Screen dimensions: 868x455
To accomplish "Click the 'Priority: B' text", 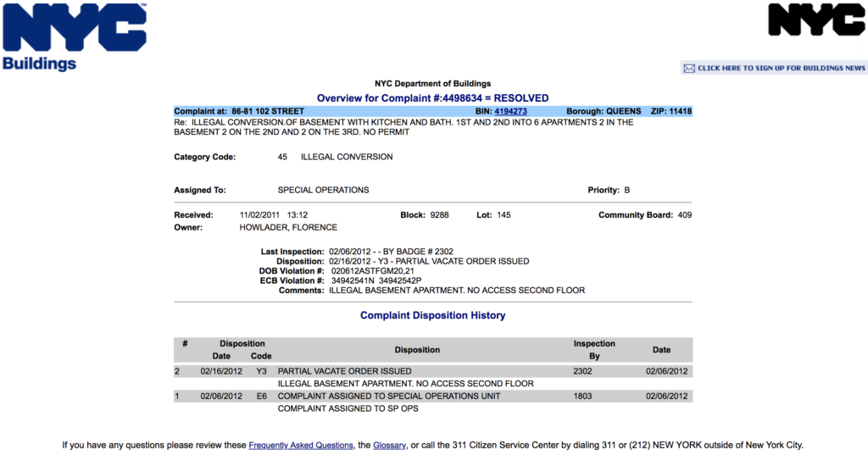I will [609, 190].
